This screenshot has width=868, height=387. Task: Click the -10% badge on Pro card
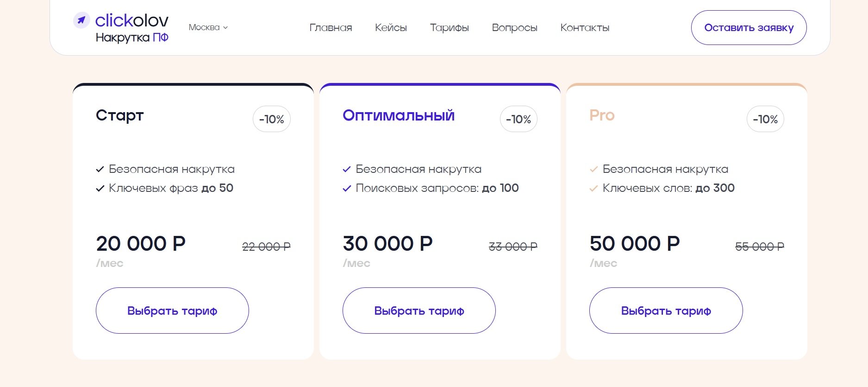[x=765, y=119]
